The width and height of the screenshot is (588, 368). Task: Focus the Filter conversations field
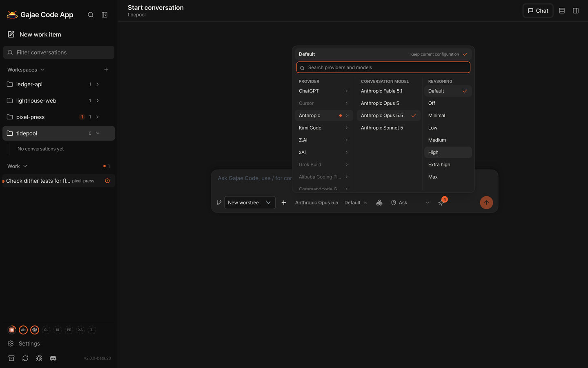point(59,52)
